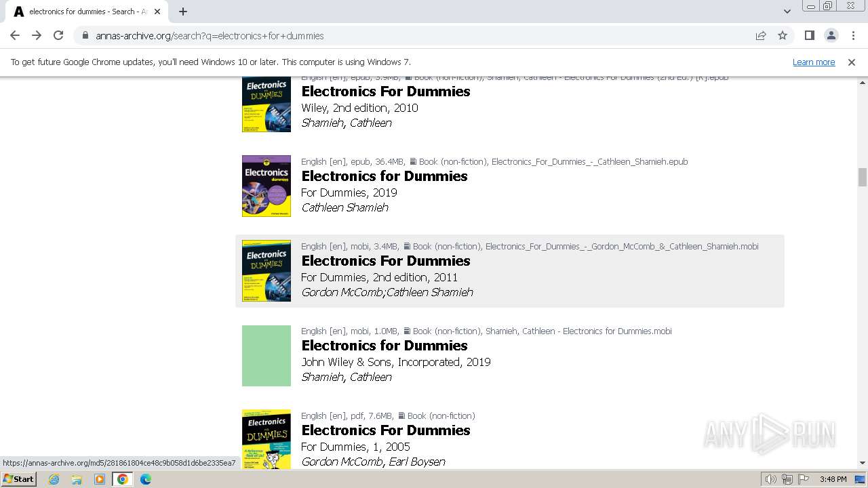Click 'Gordon McComb, Earl Boysen' author text
This screenshot has width=868, height=488.
[x=373, y=462]
